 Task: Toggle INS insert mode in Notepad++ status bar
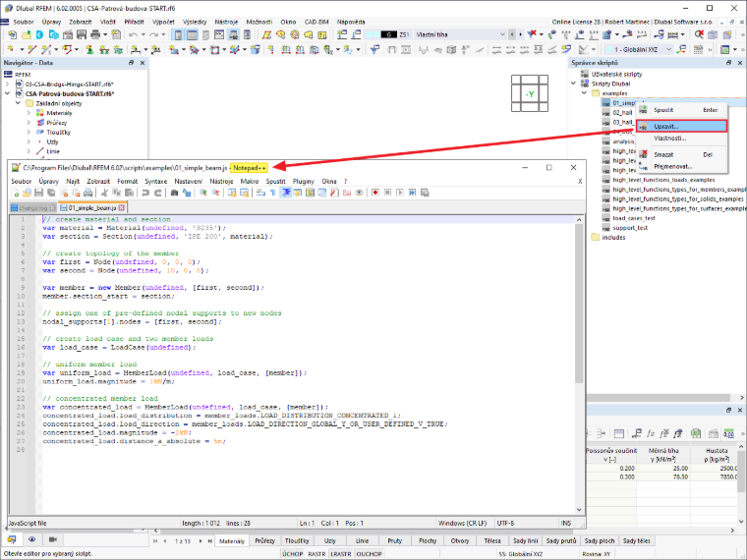(566, 523)
